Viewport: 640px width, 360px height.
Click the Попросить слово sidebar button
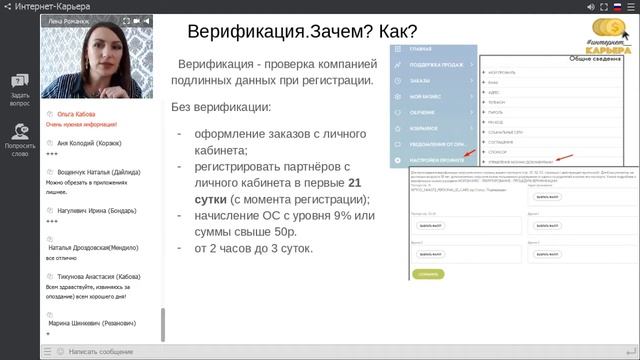(x=20, y=140)
